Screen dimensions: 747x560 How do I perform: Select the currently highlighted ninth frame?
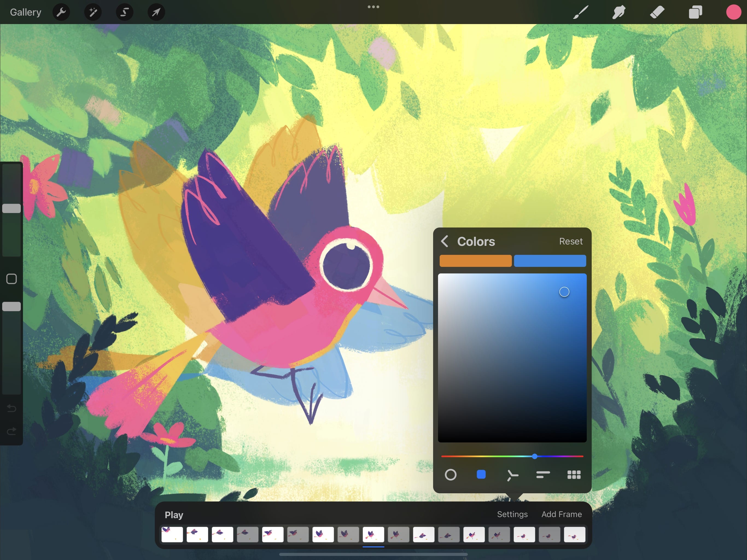coord(373,534)
